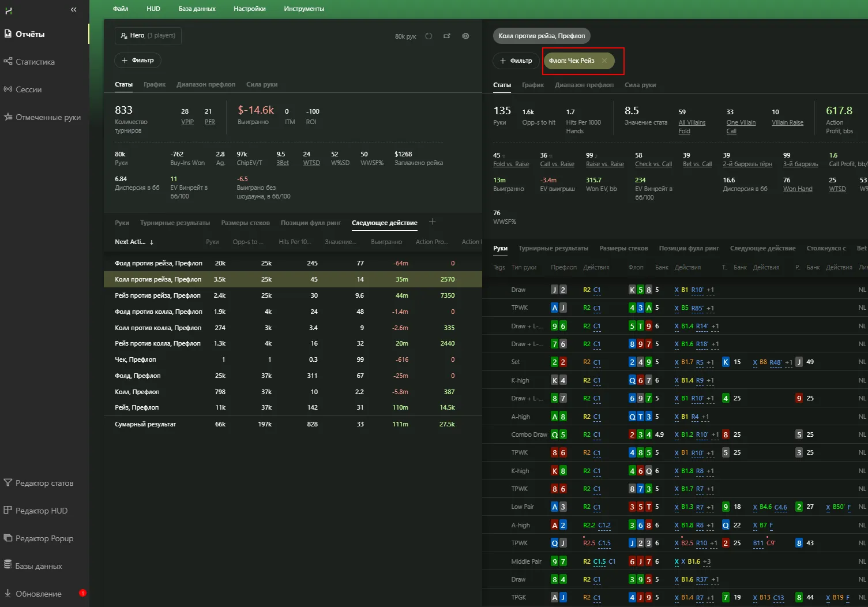Click the VPIP stat link
This screenshot has height=607, width=868.
pos(187,122)
